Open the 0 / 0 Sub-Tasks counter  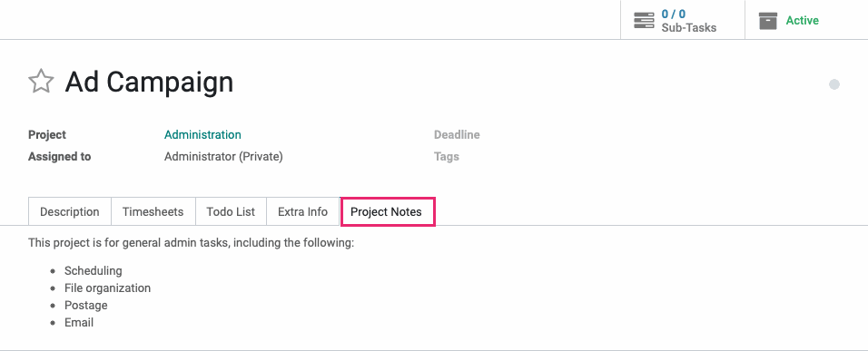click(683, 21)
